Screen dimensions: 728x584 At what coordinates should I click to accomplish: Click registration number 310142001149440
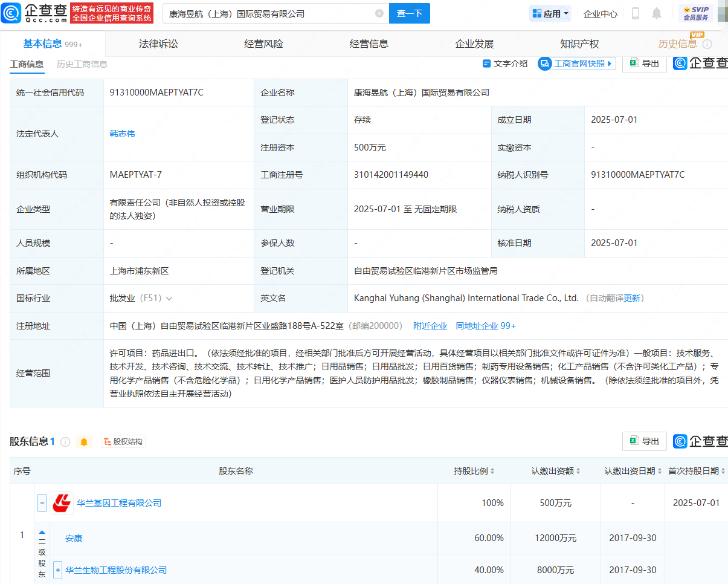(391, 175)
